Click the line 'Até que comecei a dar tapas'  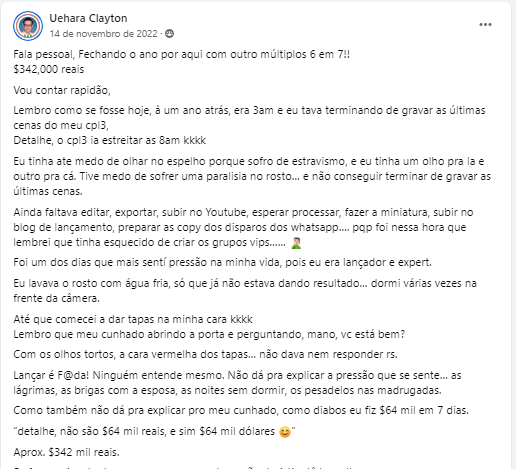tap(133, 319)
